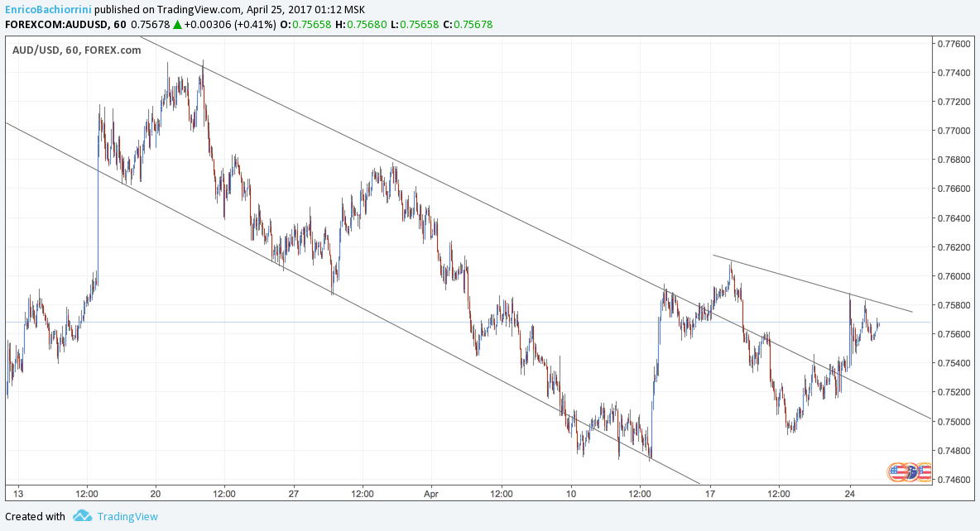Image resolution: width=980 pixels, height=531 pixels.
Task: Click the 27 date label on time axis
Action: pos(294,494)
